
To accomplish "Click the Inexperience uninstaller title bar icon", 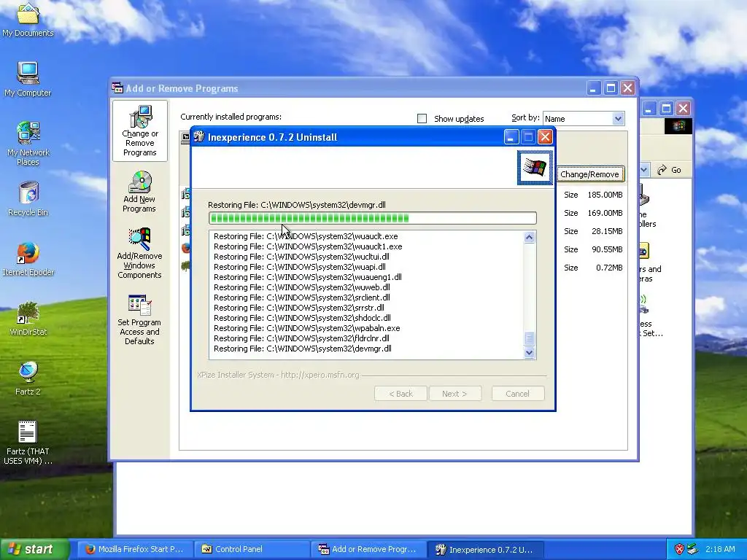I will click(x=199, y=137).
